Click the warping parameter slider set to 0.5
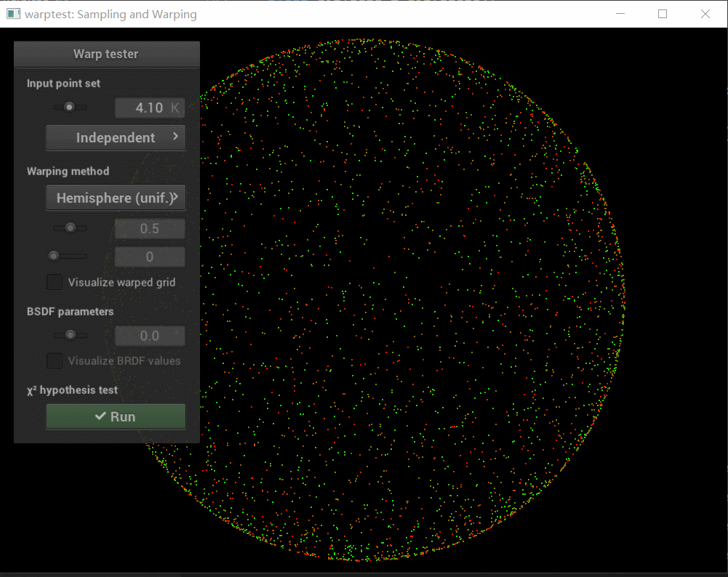This screenshot has width=728, height=577. coord(70,227)
